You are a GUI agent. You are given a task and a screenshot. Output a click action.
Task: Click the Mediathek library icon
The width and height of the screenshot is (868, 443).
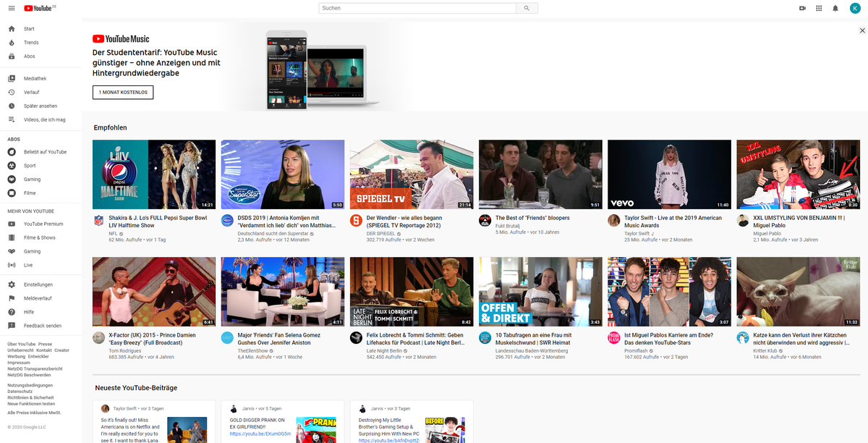click(12, 78)
